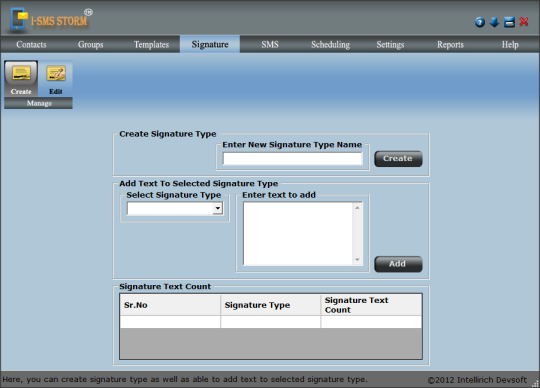
Task: Close the app with the red X
Action: click(524, 22)
